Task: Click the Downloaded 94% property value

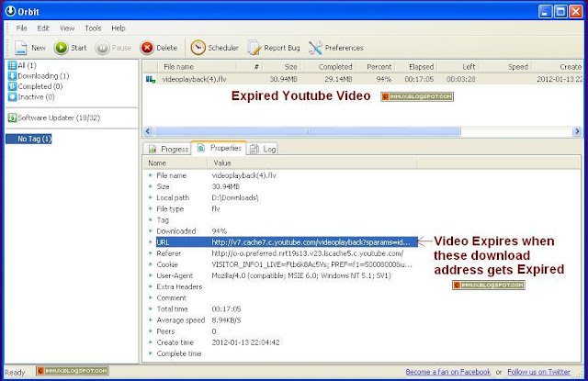Action: pos(220,231)
